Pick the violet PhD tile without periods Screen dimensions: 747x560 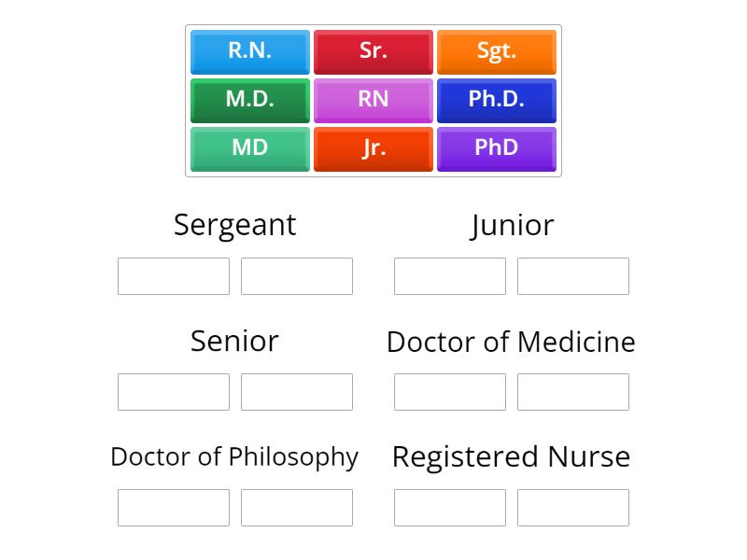(x=496, y=148)
